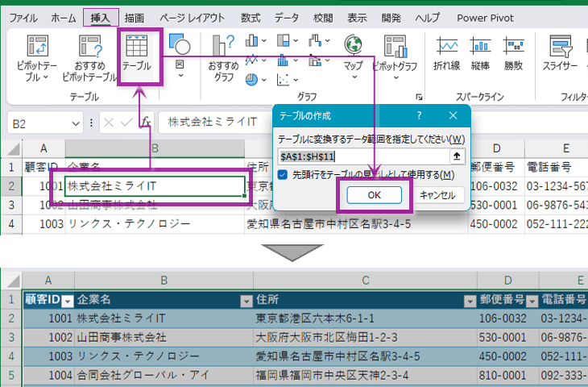Switch to the ホーム tab

click(x=64, y=18)
